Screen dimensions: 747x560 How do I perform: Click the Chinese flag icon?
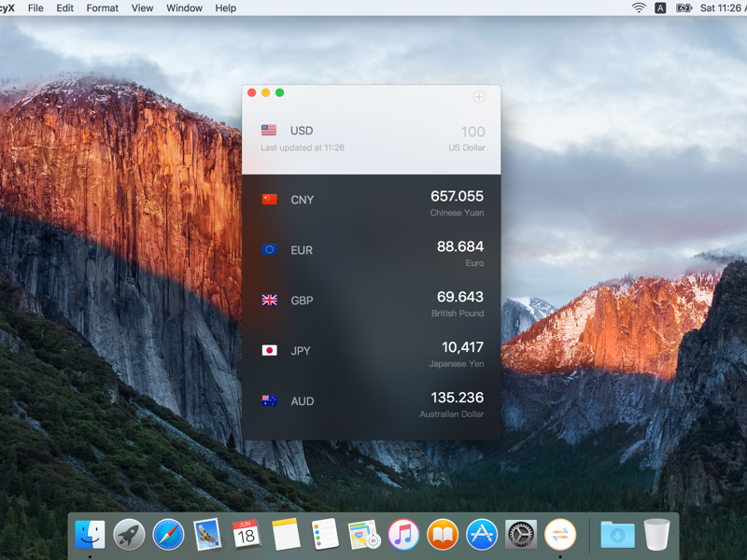270,199
